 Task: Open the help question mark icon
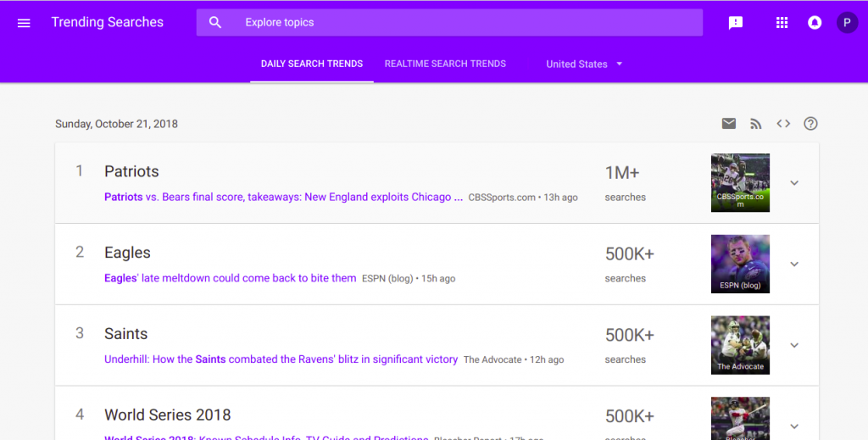810,124
